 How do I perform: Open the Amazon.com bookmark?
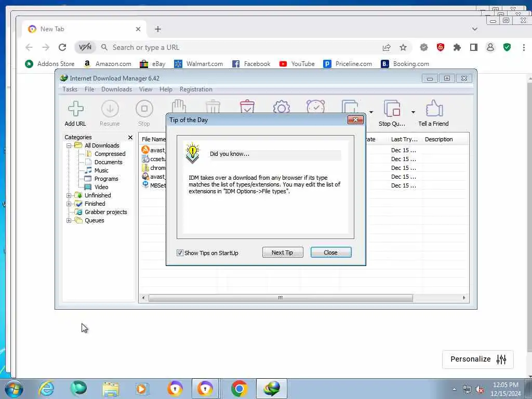(107, 64)
